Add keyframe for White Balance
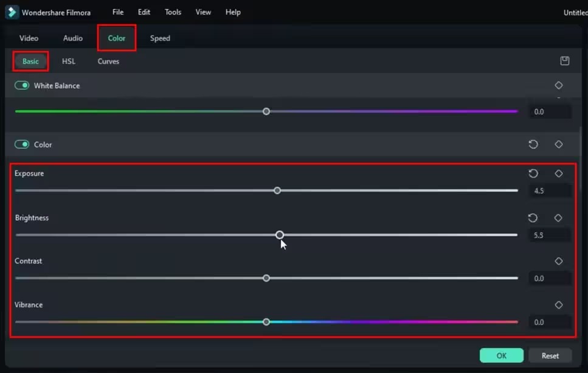588x373 pixels. [559, 86]
